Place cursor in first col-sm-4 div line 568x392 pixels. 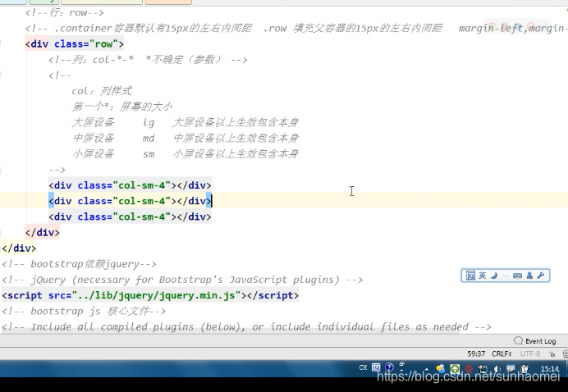coord(130,185)
